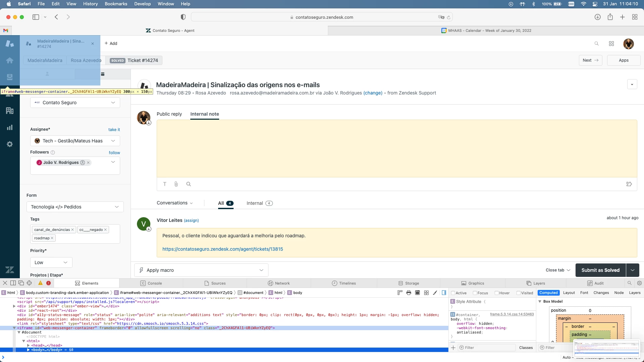Click the attach file paperclip icon
The image size is (644, 362).
(x=176, y=184)
